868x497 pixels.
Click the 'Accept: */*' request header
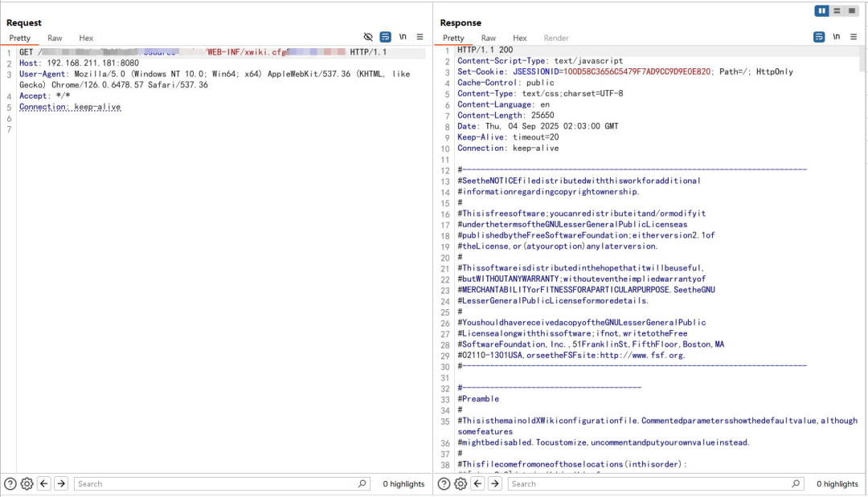tap(45, 96)
